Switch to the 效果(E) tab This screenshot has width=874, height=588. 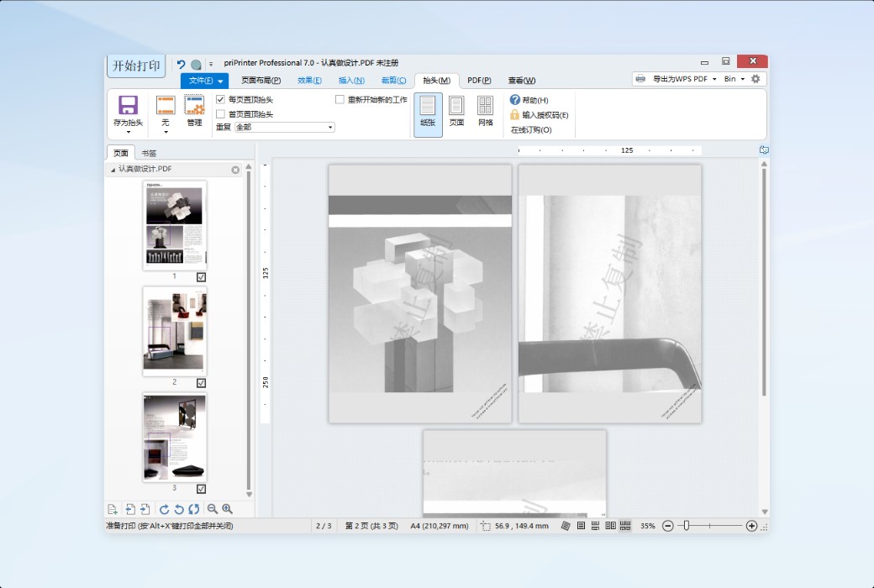pyautogui.click(x=309, y=81)
